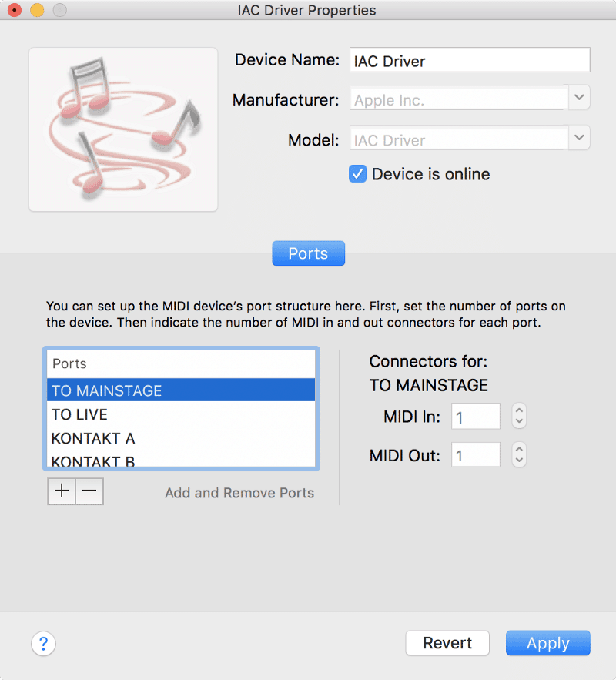Click the MIDI Out number field

[476, 454]
